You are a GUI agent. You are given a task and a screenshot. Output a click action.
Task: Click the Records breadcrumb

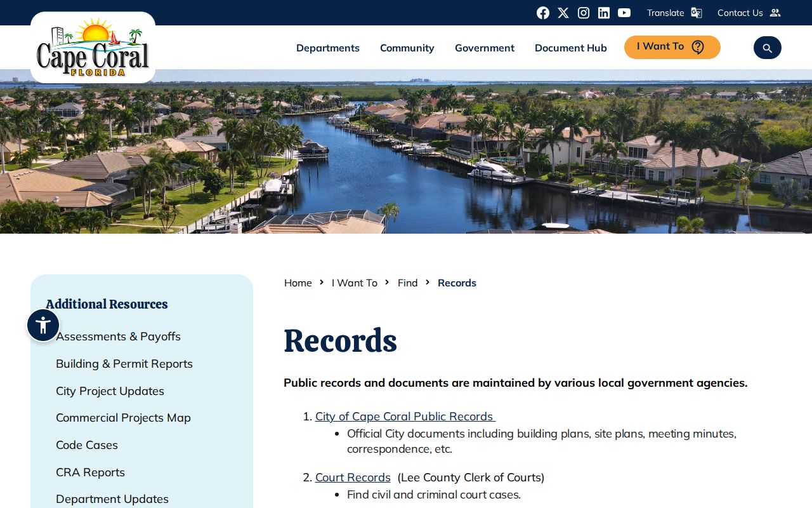[x=457, y=283]
